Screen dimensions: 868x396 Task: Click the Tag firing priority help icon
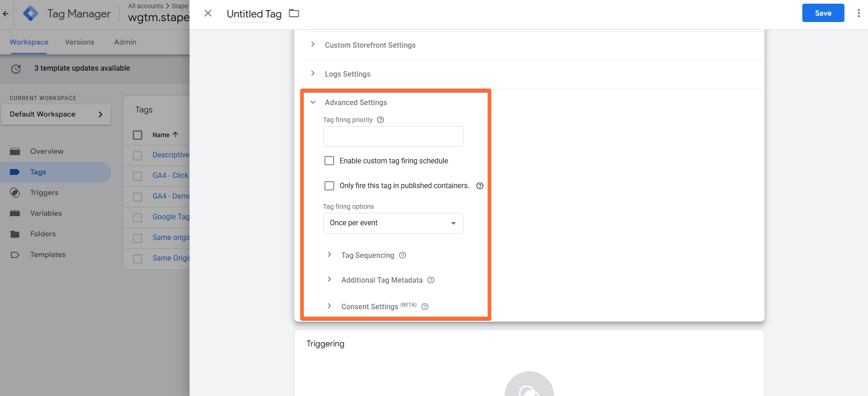coord(380,120)
